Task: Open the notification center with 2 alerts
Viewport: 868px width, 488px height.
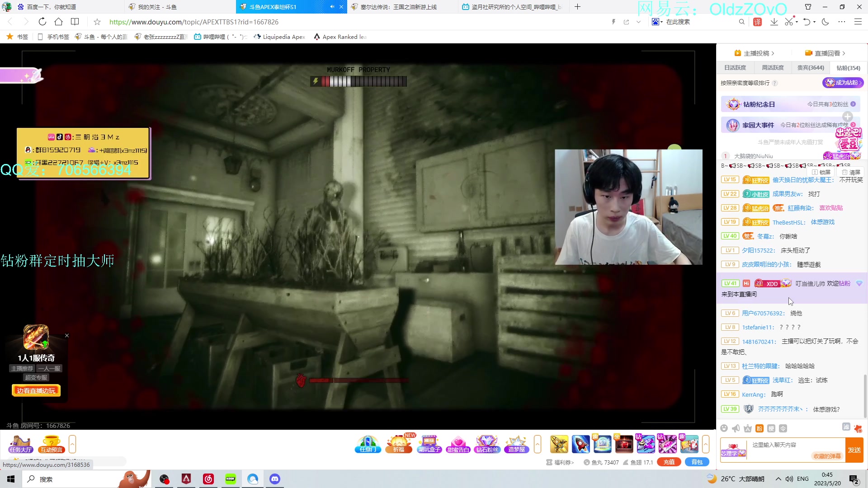Action: coord(854,479)
